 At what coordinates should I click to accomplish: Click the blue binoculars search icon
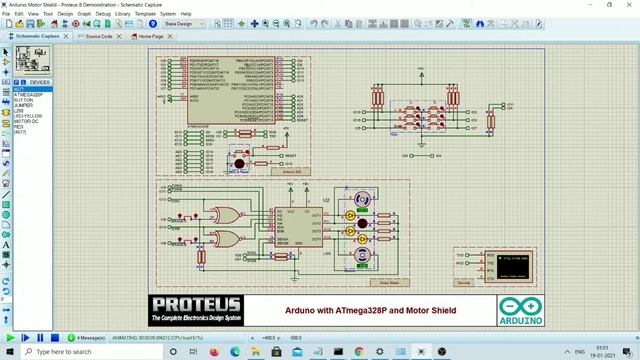point(480,24)
